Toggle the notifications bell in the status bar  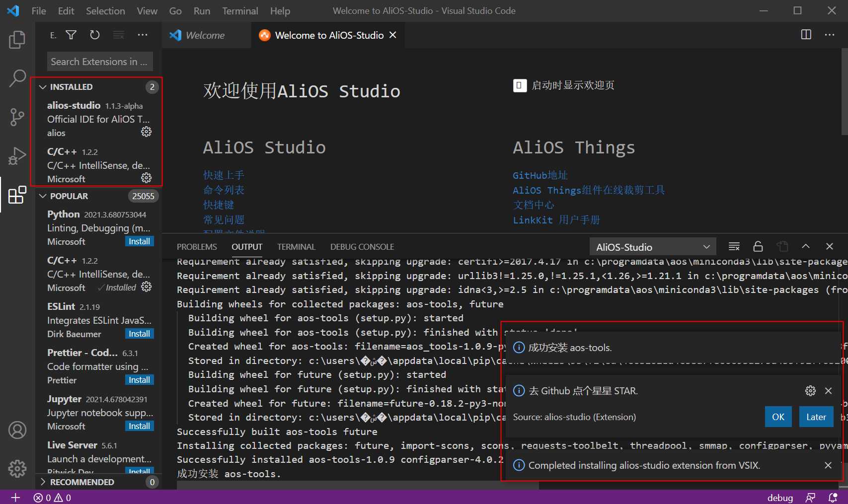click(x=833, y=497)
